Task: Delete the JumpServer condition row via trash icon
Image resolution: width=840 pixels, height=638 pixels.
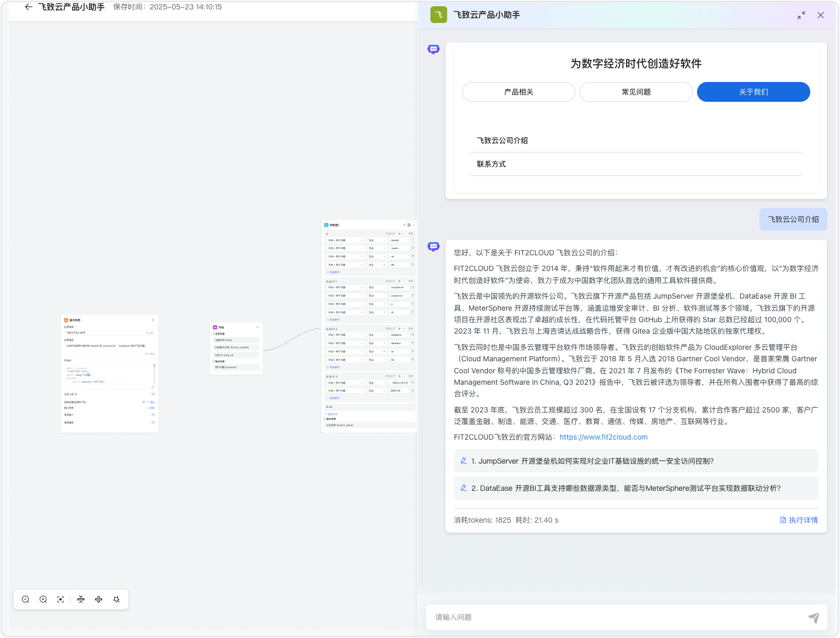Action: coord(413,287)
